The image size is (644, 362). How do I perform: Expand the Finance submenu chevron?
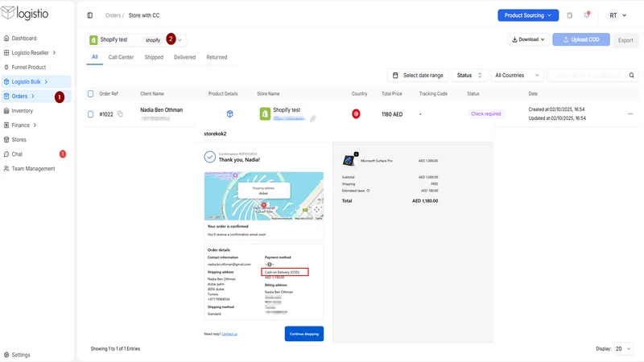(35, 125)
